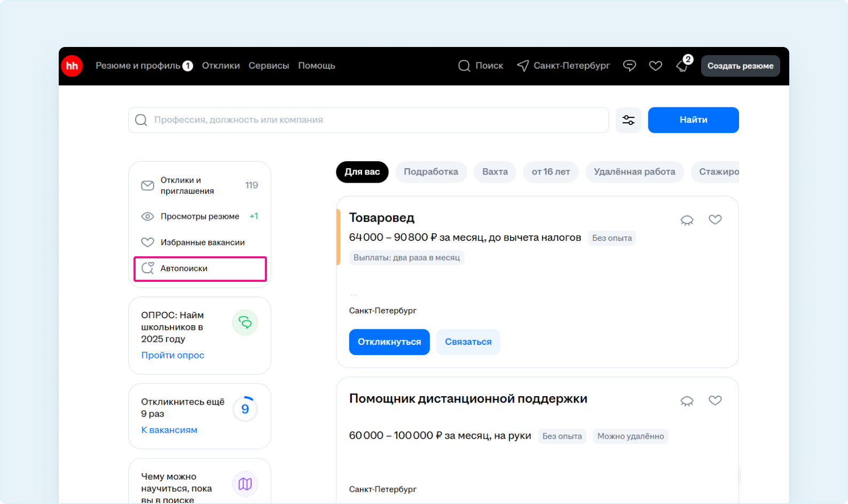This screenshot has height=504, width=848.
Task: Click the green survey chat icon
Action: point(245,322)
